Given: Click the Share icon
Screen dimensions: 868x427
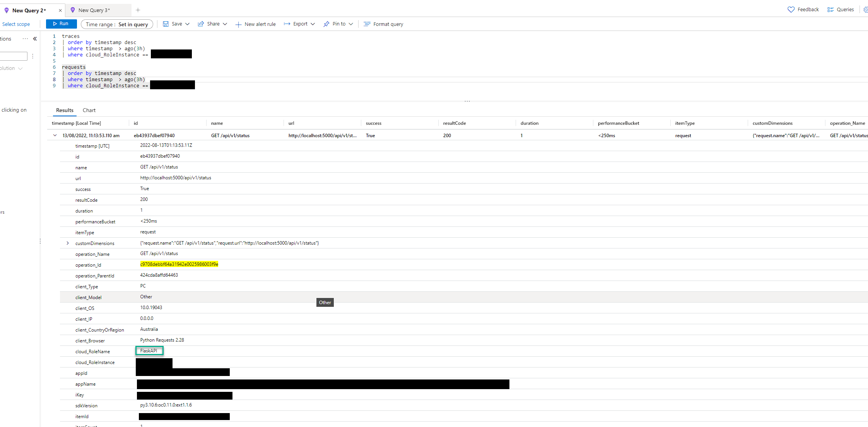Looking at the screenshot, I should point(201,24).
